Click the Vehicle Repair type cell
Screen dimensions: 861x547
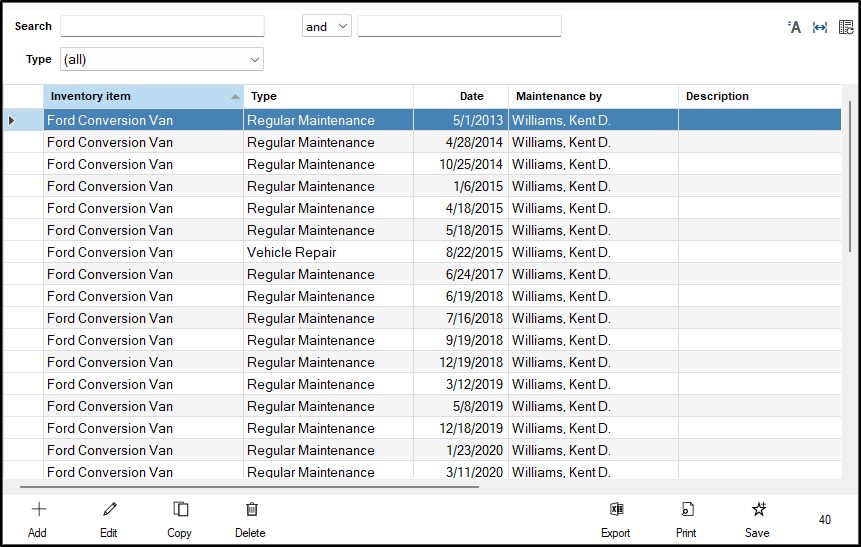(x=328, y=252)
